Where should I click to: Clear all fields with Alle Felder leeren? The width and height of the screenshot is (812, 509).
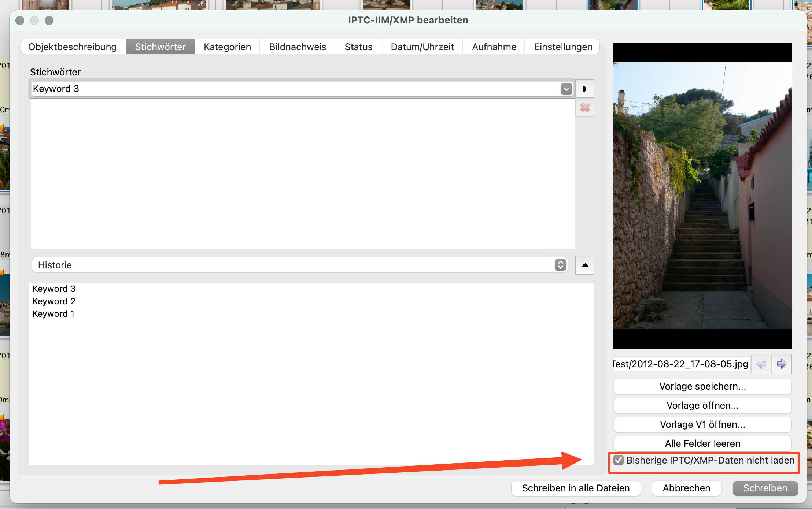pos(702,443)
